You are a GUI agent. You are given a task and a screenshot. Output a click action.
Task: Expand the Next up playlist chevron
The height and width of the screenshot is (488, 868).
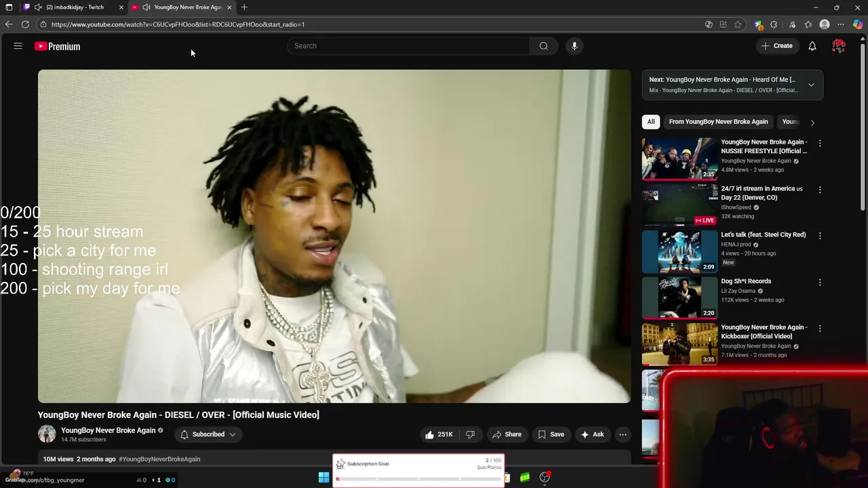point(811,85)
